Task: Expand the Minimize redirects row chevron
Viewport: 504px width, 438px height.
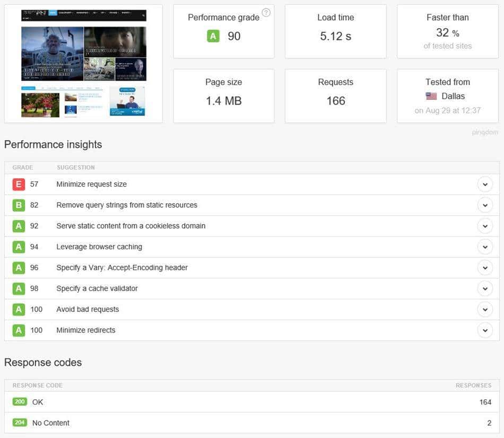Action: click(x=485, y=330)
